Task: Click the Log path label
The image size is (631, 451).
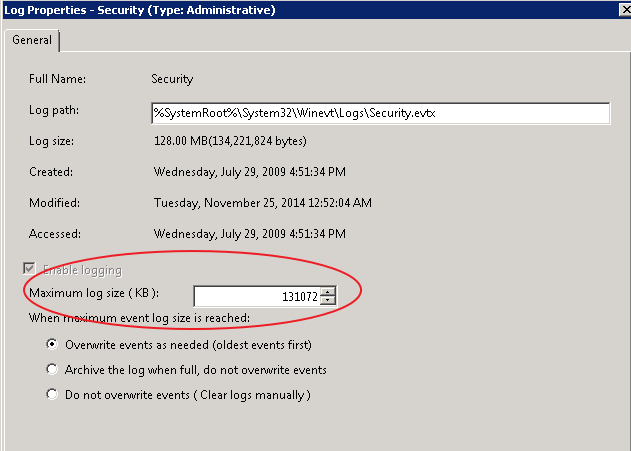Action: point(54,110)
